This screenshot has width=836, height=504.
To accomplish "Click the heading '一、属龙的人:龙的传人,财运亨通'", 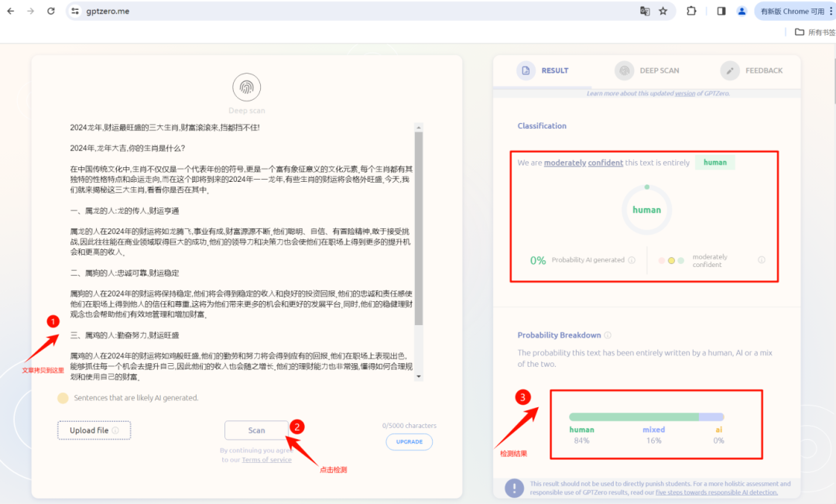I will [124, 211].
